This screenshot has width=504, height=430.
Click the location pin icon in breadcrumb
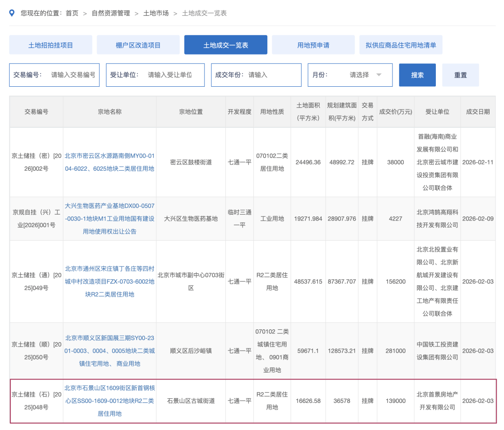point(12,13)
